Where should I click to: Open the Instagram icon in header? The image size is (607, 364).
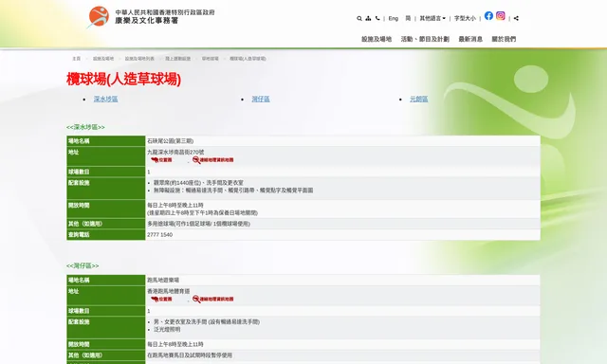click(x=501, y=15)
